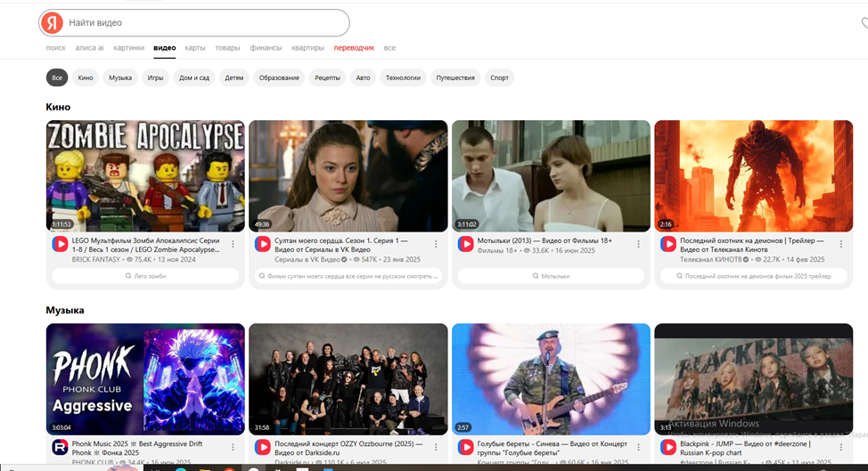
Task: Open the three-dot menu for Phonk Music 2025
Action: (233, 447)
